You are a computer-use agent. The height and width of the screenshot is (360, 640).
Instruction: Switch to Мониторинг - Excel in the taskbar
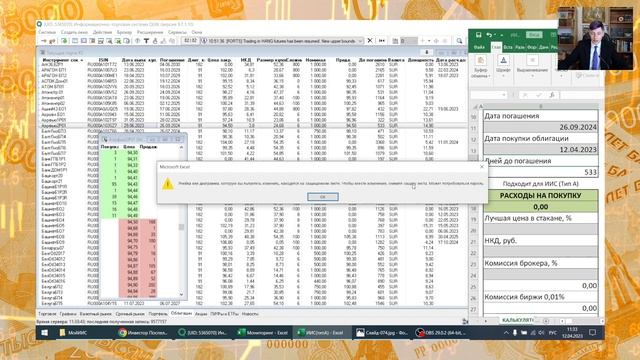point(263,333)
